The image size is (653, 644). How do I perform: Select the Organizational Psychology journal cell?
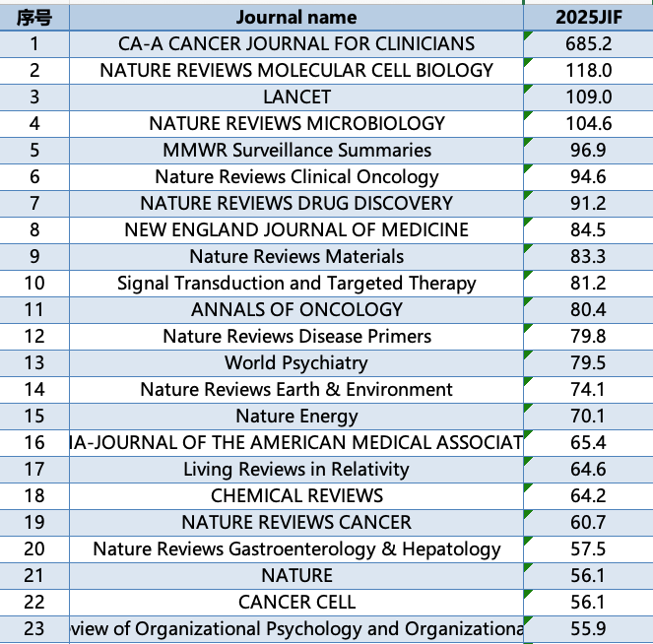[296, 629]
